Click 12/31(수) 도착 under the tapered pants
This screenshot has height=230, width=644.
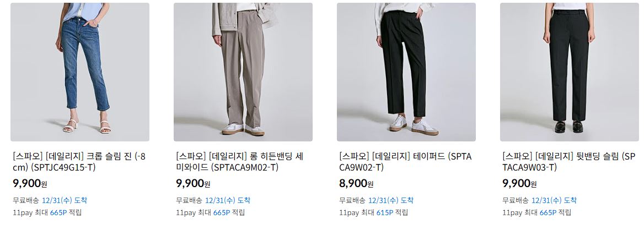coord(391,200)
